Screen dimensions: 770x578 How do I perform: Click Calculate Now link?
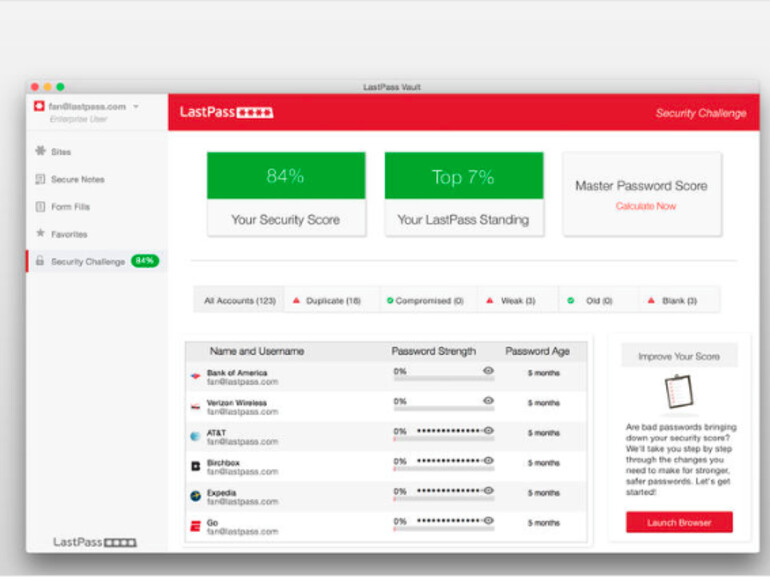pos(646,206)
